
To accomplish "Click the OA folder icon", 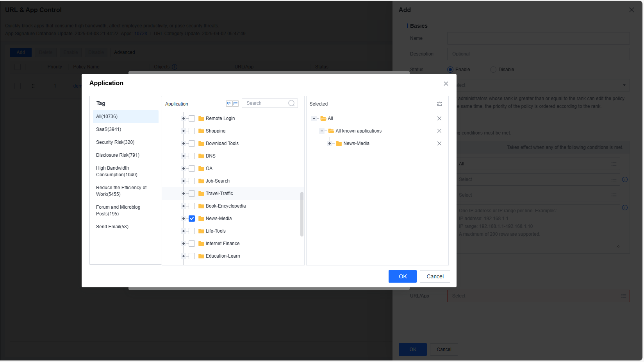I will click(201, 168).
